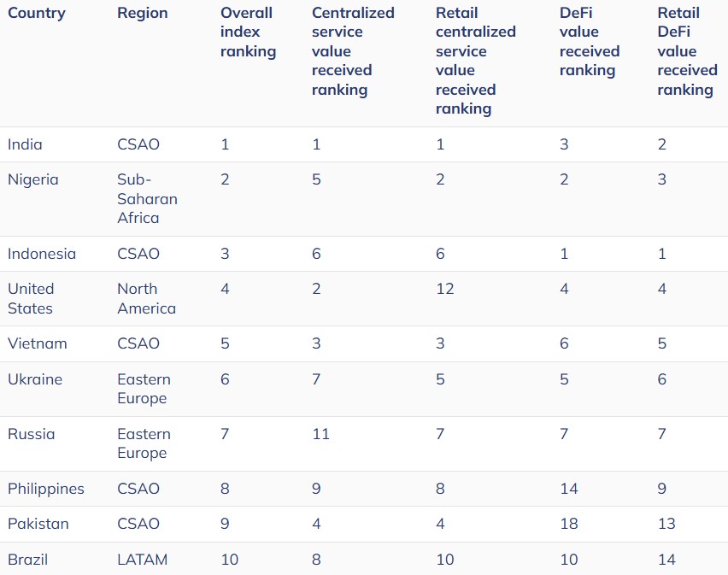Select the Retail centralized service value header
The image size is (728, 575).
(475, 61)
